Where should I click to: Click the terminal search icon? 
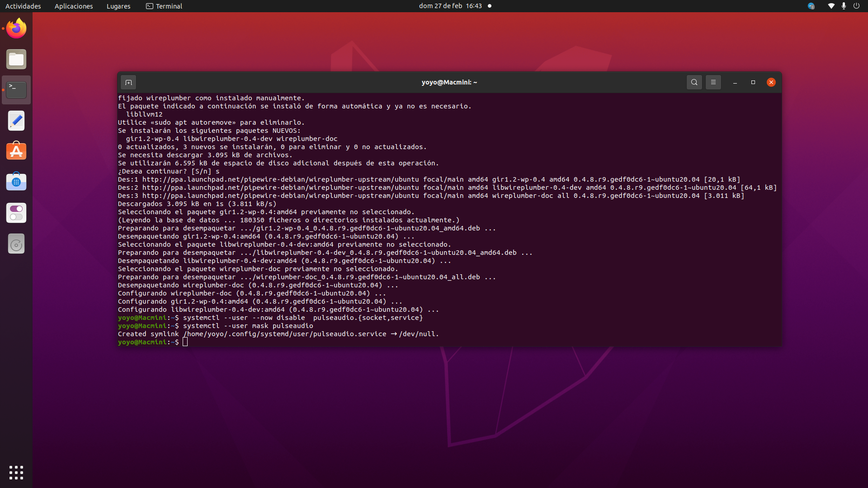694,82
